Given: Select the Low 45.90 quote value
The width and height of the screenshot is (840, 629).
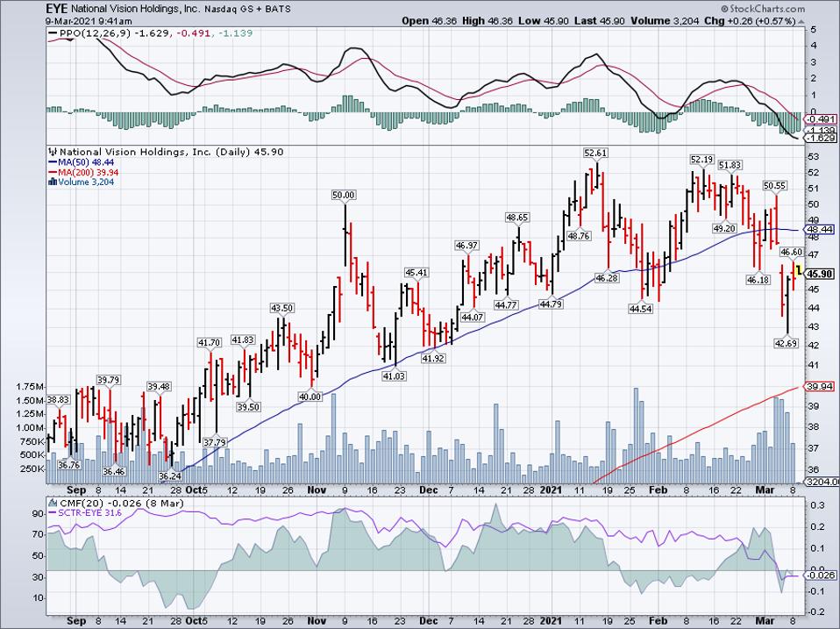Looking at the screenshot, I should 544,21.
